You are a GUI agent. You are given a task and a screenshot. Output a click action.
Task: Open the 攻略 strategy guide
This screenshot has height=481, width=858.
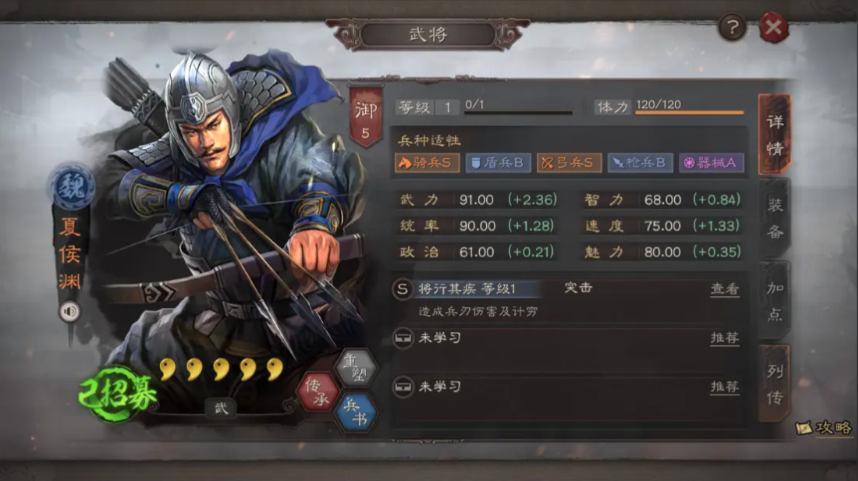click(824, 428)
